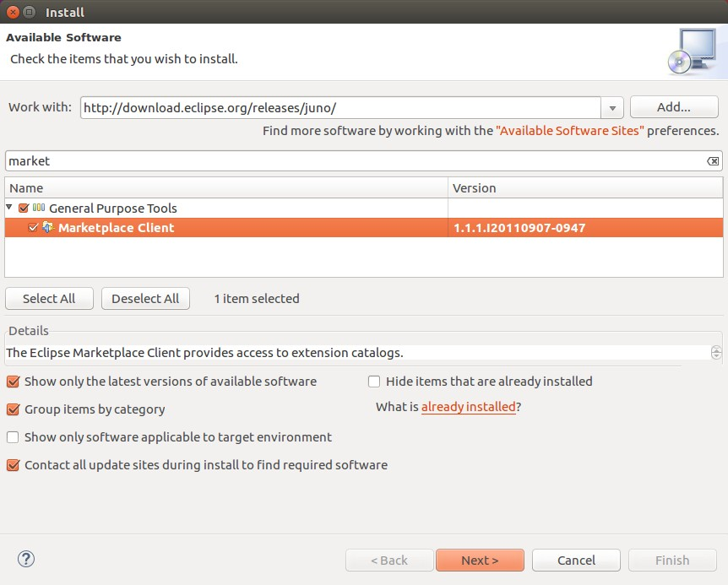Toggle Group items by category checkbox

click(x=13, y=409)
